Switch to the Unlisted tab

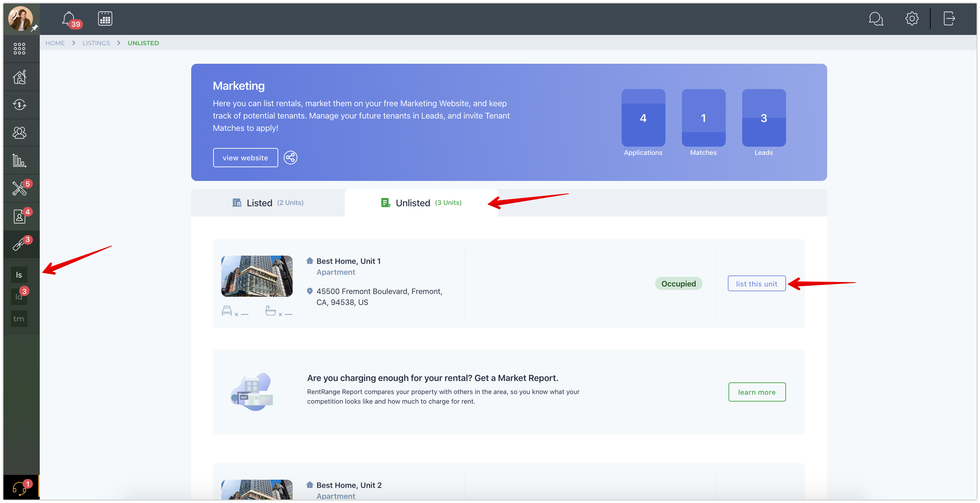tap(421, 203)
